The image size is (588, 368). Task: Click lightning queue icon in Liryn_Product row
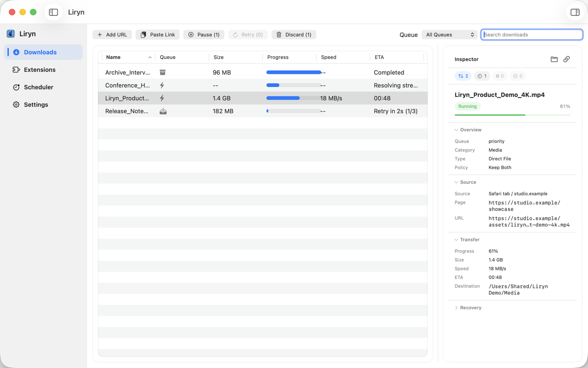point(162,98)
